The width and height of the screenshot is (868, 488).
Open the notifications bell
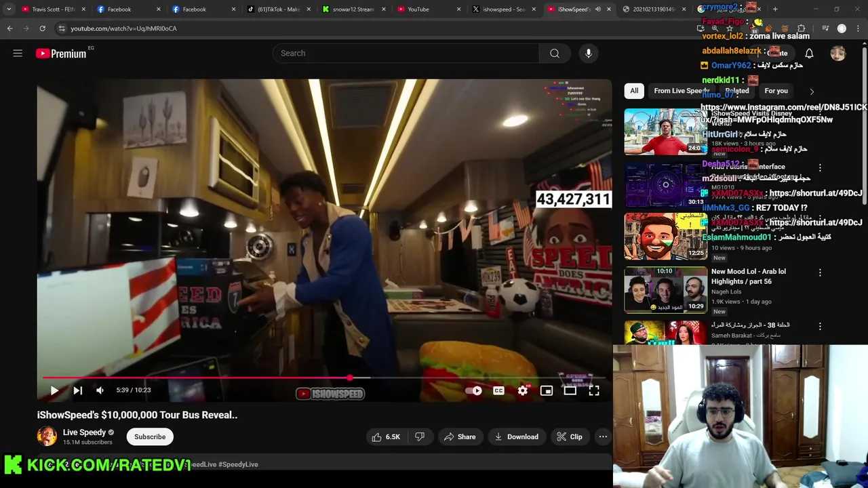tap(809, 54)
